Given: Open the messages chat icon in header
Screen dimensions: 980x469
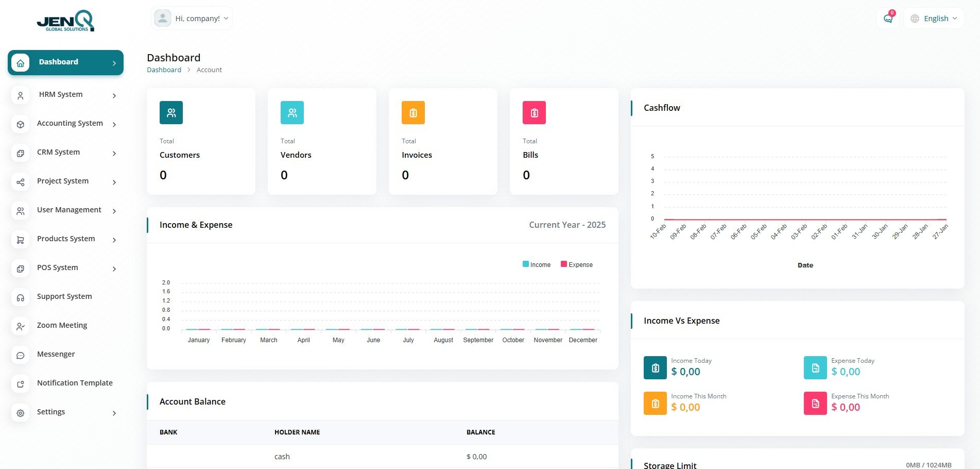Looking at the screenshot, I should pos(888,19).
